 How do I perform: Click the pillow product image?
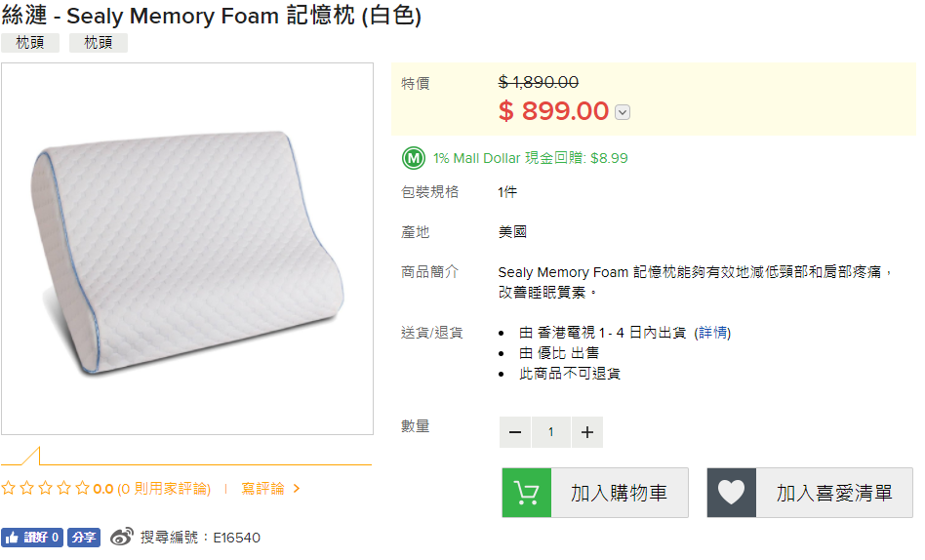coord(187,249)
